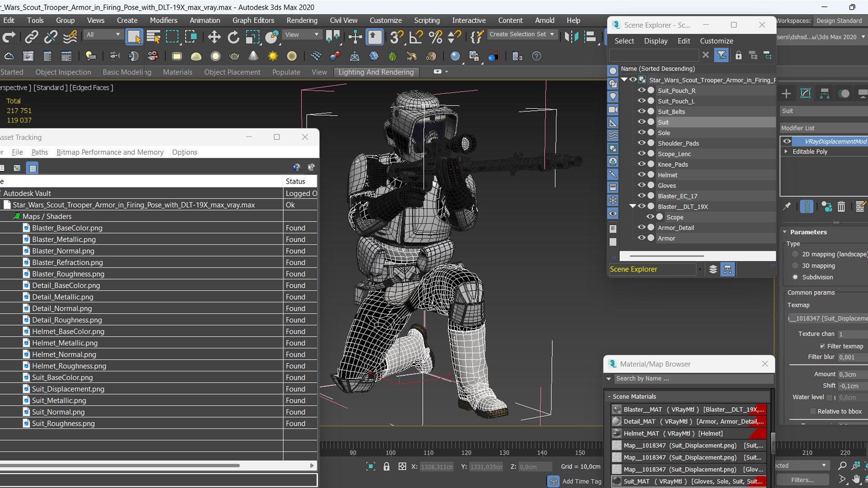Open help question mark icon

click(536, 56)
